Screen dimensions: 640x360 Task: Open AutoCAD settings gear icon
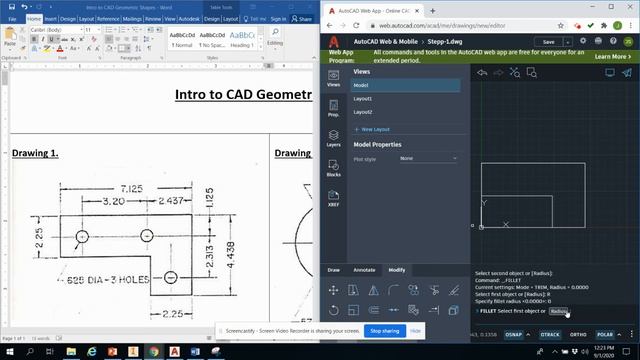tap(583, 41)
